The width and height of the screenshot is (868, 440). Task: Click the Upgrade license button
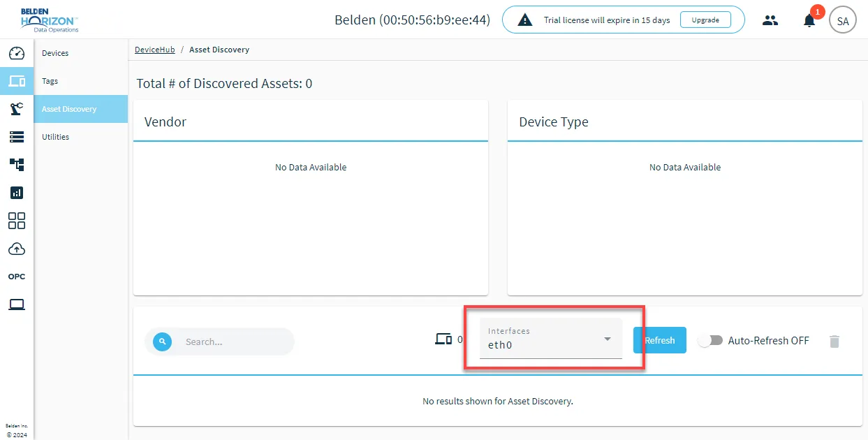point(705,20)
